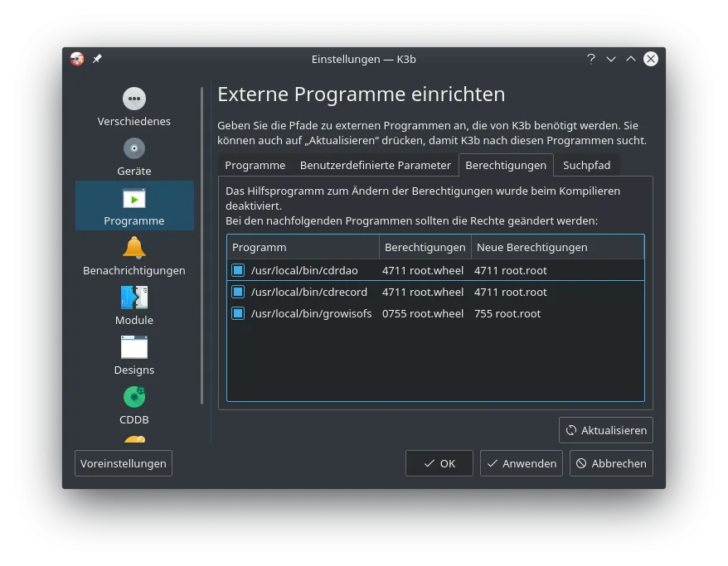This screenshot has height=566, width=728.
Task: Open the Geräte disc settings section
Action: click(134, 157)
